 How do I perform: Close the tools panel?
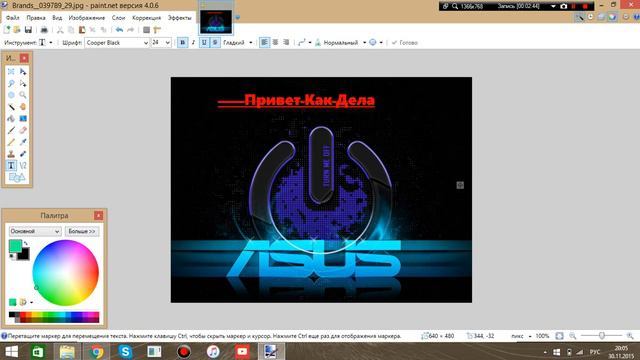coord(24,58)
